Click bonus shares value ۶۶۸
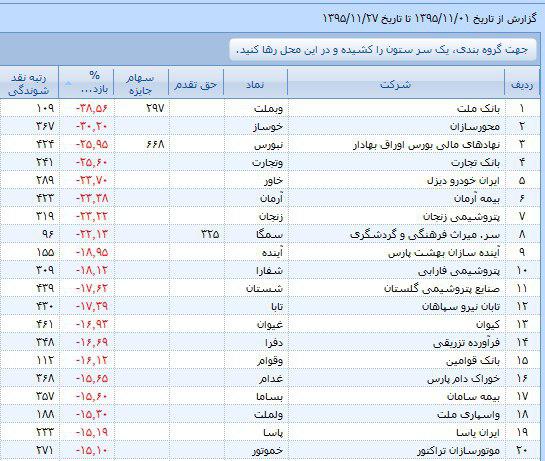The height and width of the screenshot is (461, 545). tap(155, 144)
